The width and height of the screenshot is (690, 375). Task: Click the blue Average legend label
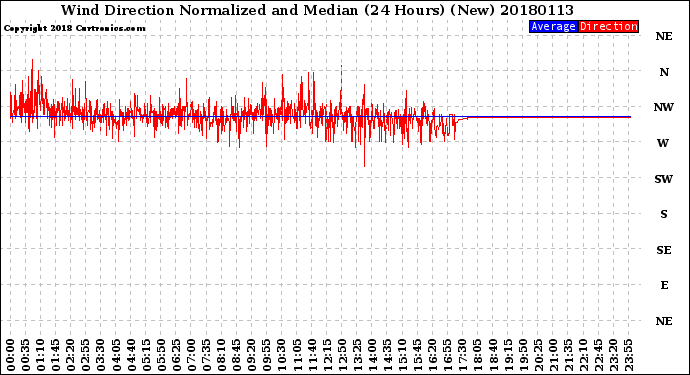point(553,27)
